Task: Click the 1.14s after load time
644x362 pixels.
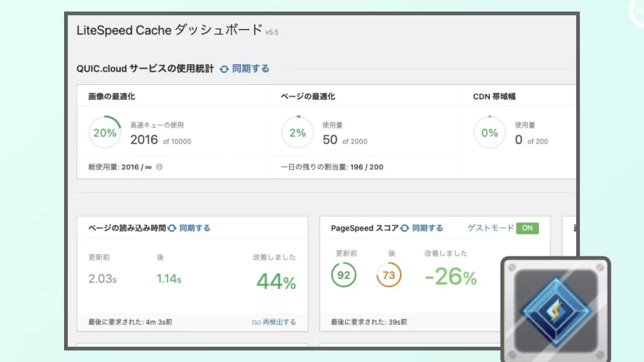Action: (x=169, y=278)
